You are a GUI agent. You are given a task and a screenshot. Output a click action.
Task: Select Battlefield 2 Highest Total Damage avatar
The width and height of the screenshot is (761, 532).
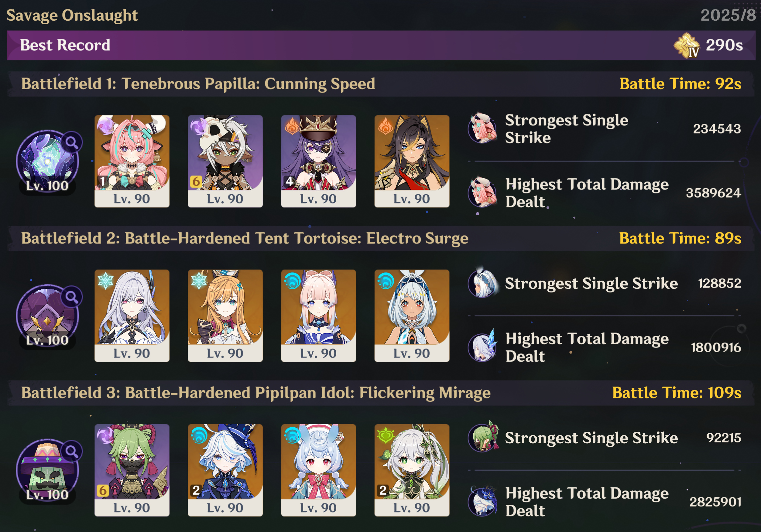(483, 347)
